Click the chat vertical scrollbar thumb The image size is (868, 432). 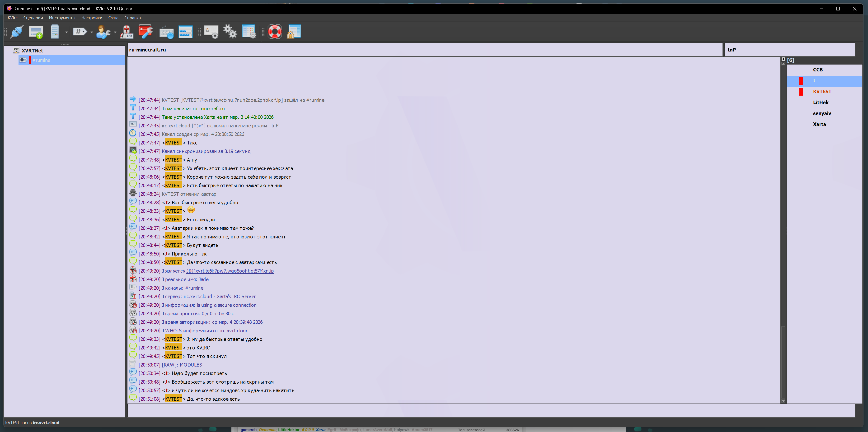click(783, 362)
